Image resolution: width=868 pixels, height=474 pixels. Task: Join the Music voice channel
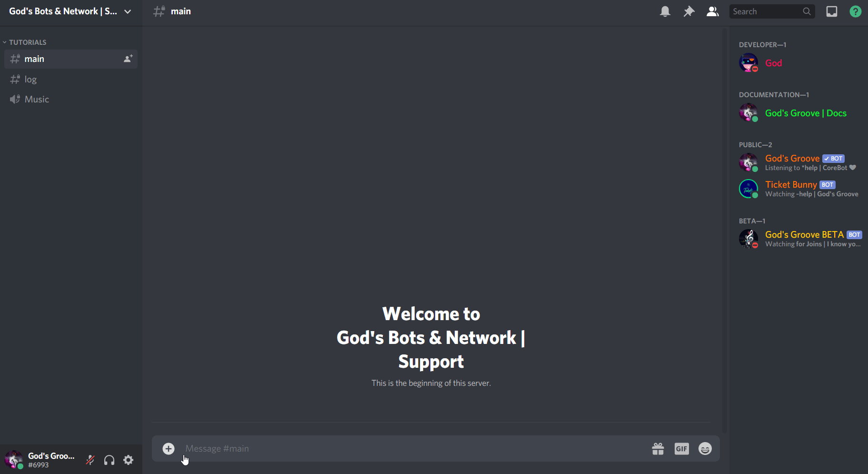click(x=70, y=100)
